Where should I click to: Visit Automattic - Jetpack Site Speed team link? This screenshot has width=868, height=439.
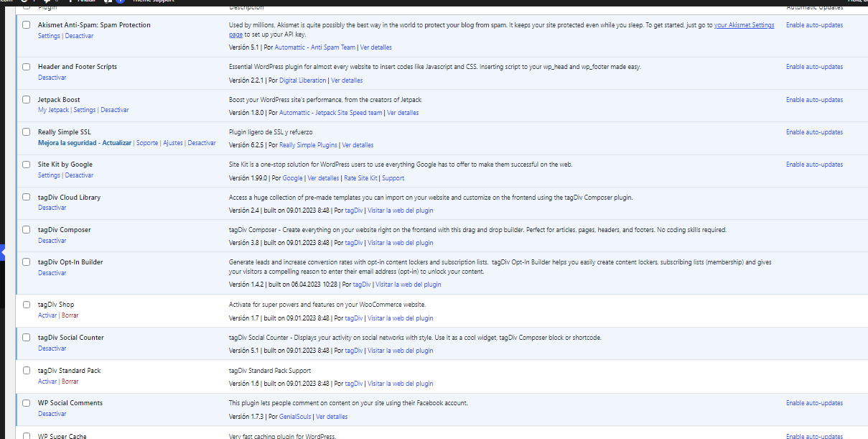(x=331, y=113)
